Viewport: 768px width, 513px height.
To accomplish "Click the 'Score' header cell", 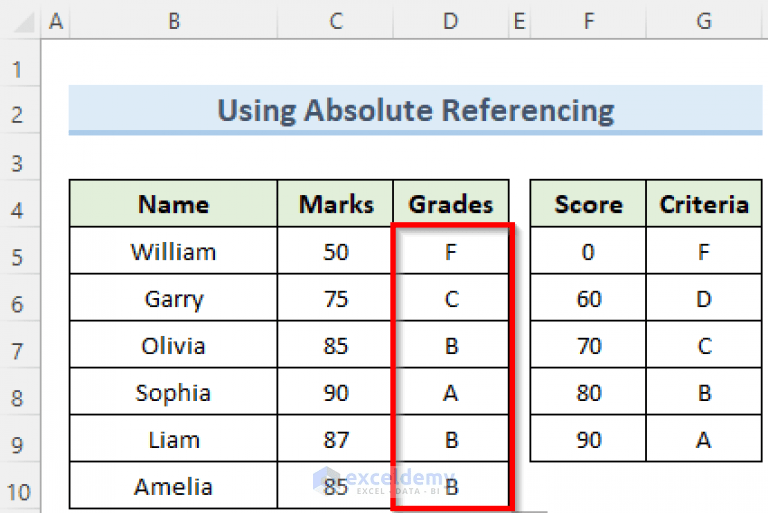I will pos(588,203).
